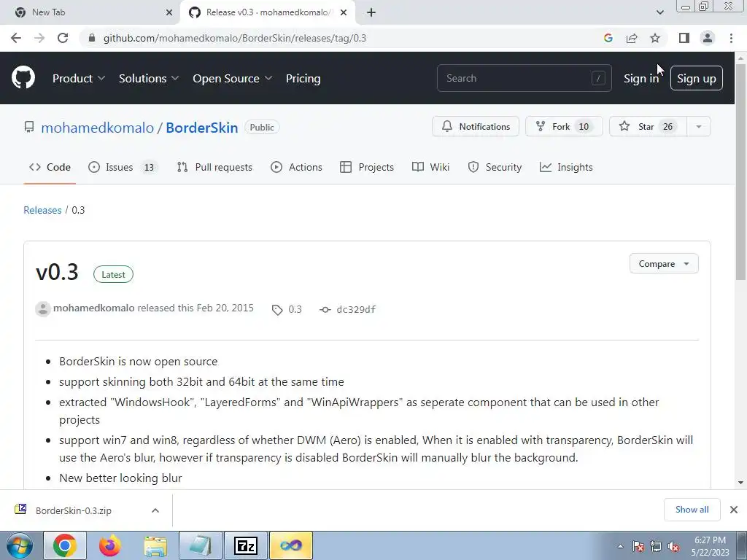This screenshot has width=747, height=560.
Task: Open Windows Start menu orb
Action: point(20,545)
